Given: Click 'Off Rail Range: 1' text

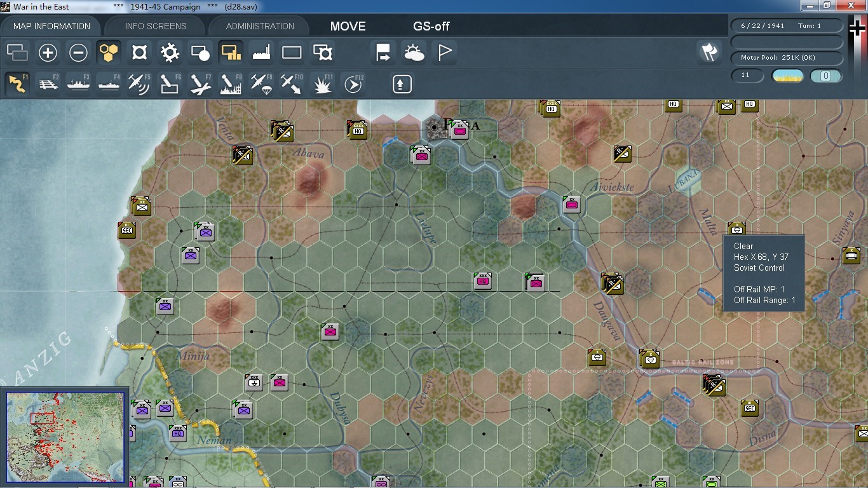Looking at the screenshot, I should point(764,300).
